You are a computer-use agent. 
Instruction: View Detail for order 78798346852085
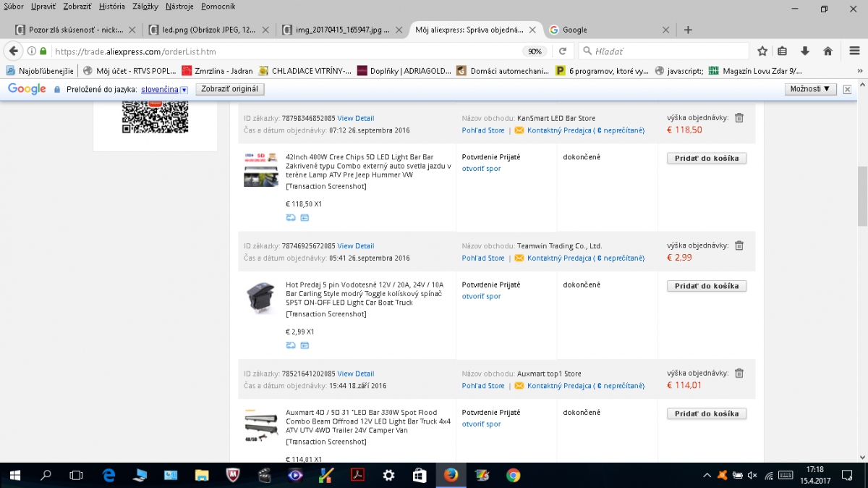click(x=356, y=118)
